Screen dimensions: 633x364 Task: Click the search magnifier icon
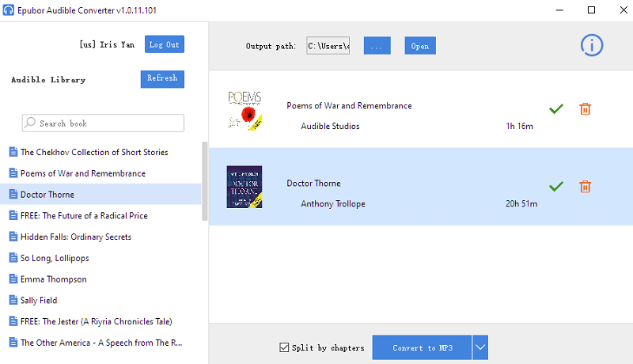30,123
